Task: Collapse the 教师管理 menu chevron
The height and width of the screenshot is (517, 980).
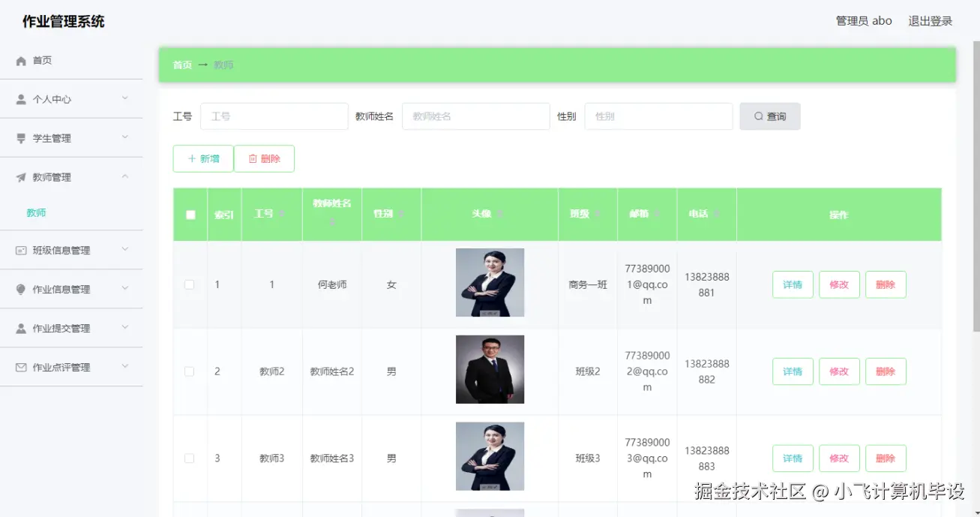Action: click(125, 176)
